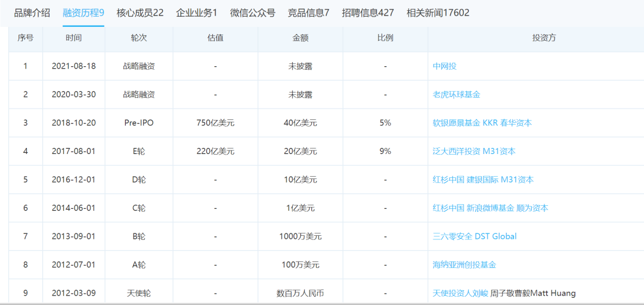Click amount 数百万人民币
Image resolution: width=644 pixels, height=305 pixels.
click(300, 293)
